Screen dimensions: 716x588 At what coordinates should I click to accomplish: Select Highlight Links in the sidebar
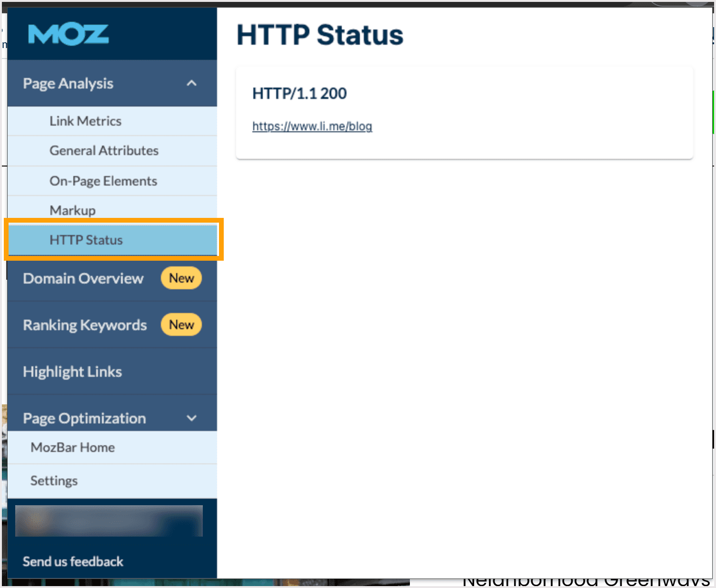72,372
